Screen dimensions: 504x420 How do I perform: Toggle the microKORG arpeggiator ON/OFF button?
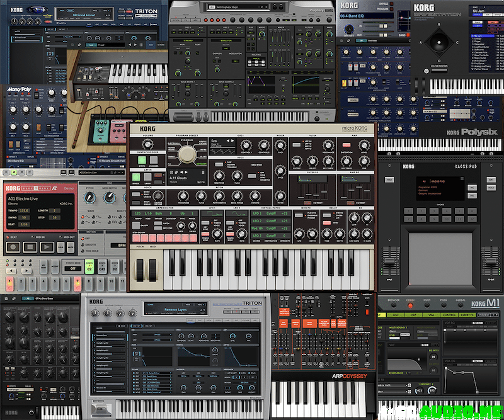(x=136, y=225)
